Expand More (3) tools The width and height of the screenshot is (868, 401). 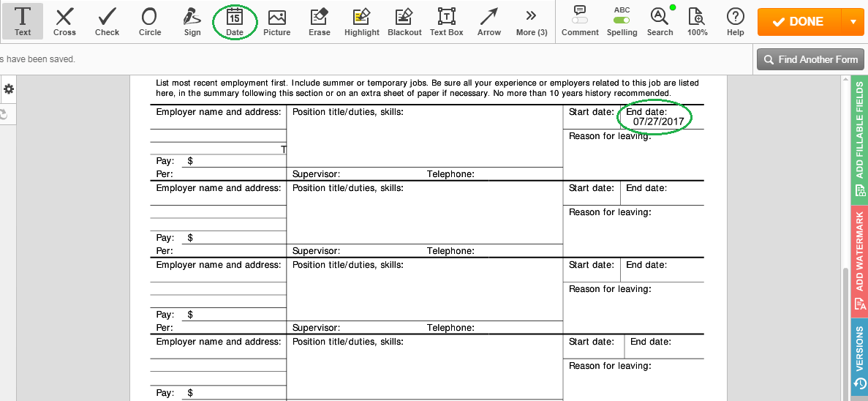tap(532, 21)
